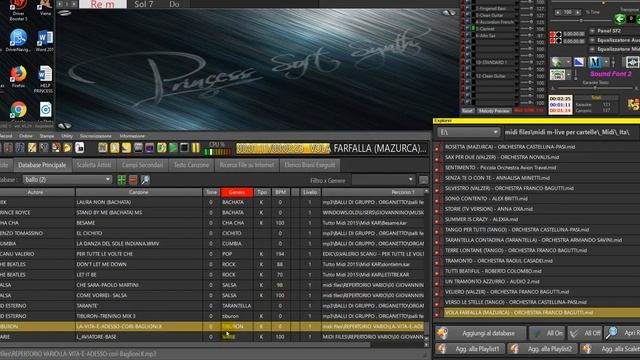The height and width of the screenshot is (360, 640).
Task: Open the E:\ drive dropdown in Explorer
Action: pyautogui.click(x=469, y=132)
